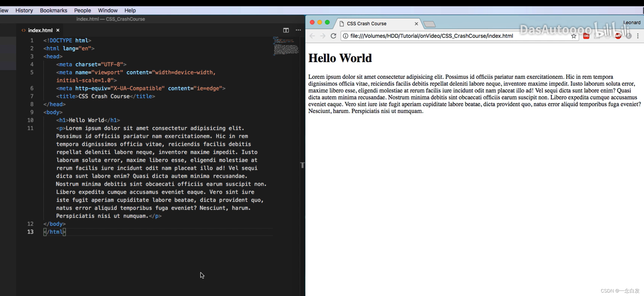The width and height of the screenshot is (644, 296).
Task: Open the Bookmarks menu in the menu bar
Action: [53, 10]
